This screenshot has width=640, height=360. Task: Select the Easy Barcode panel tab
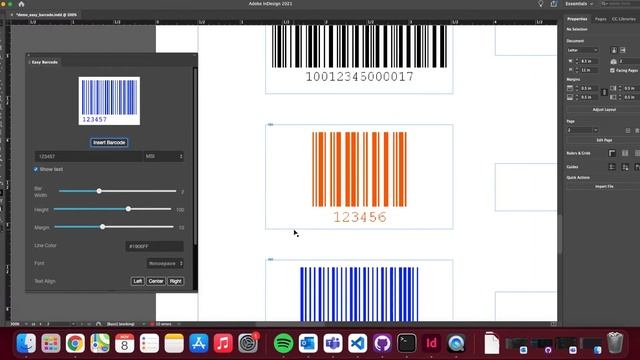click(x=45, y=62)
